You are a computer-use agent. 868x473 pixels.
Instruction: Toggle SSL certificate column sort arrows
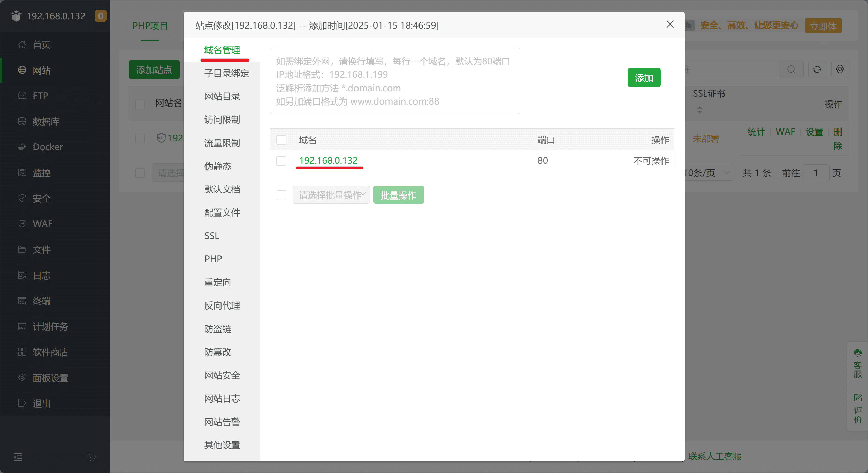point(700,110)
